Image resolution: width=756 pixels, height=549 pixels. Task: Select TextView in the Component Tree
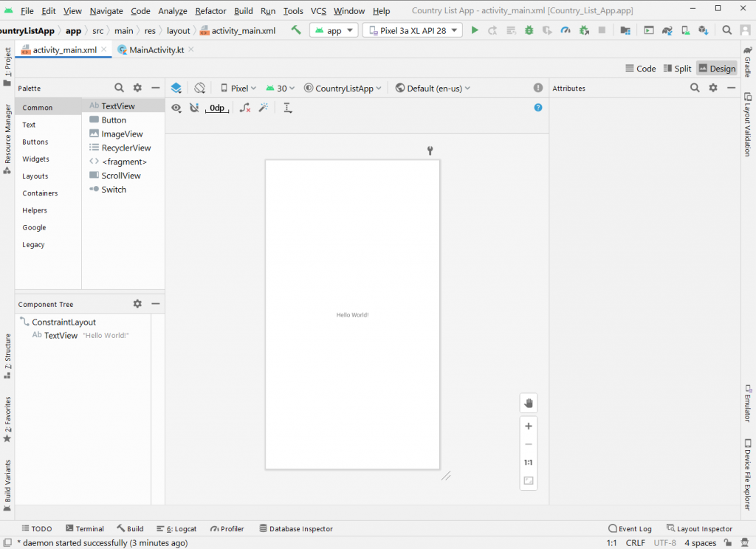click(61, 335)
